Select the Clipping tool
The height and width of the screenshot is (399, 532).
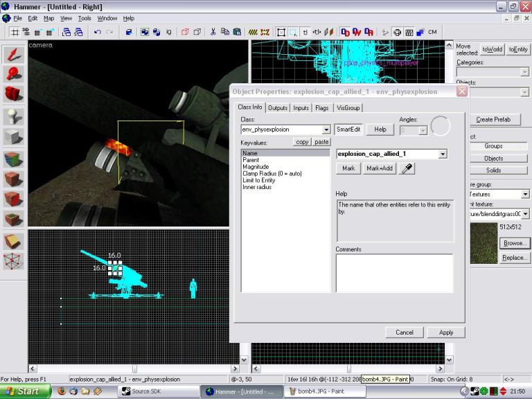pos(13,242)
